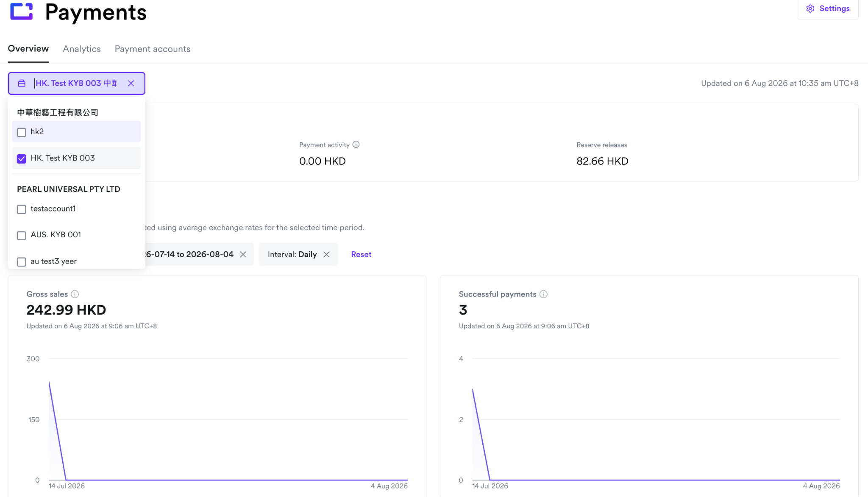The image size is (868, 497).
Task: Remove the Interval Daily filter chip
Action: (x=326, y=254)
